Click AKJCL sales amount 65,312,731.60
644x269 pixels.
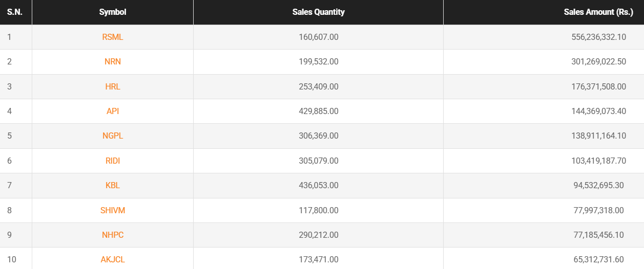598,259
